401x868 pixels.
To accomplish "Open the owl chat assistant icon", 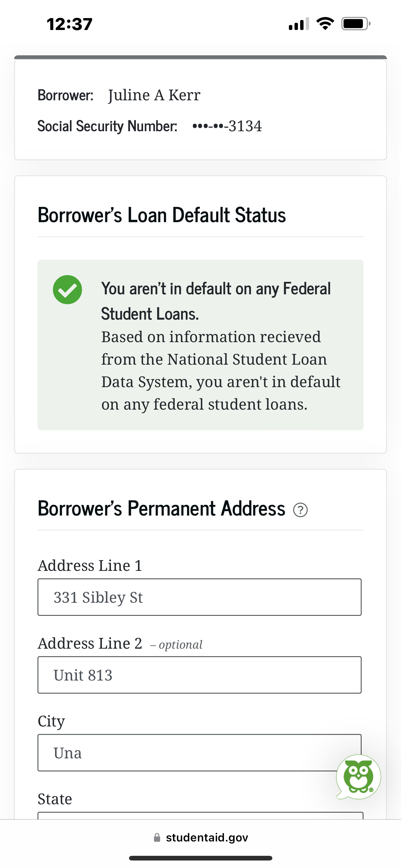I will [x=359, y=777].
